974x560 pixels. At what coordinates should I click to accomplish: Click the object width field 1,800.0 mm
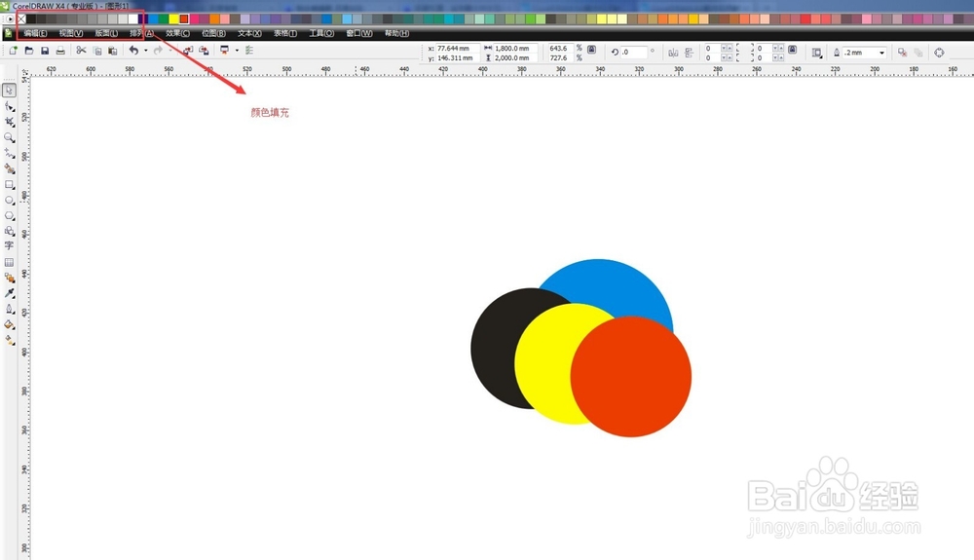click(x=515, y=49)
